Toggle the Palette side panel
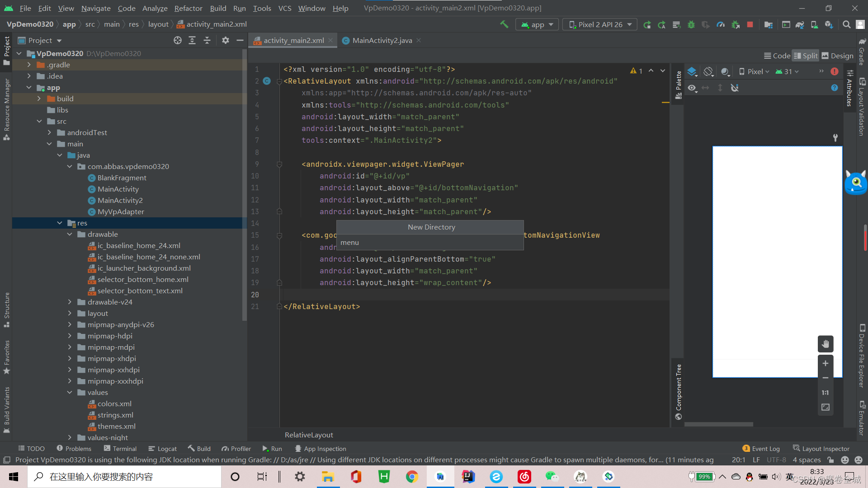 coord(679,85)
